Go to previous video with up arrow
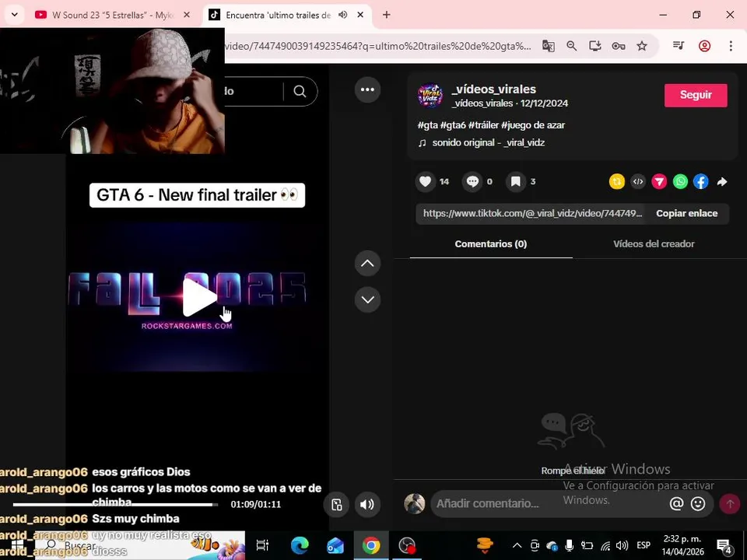 (x=367, y=264)
